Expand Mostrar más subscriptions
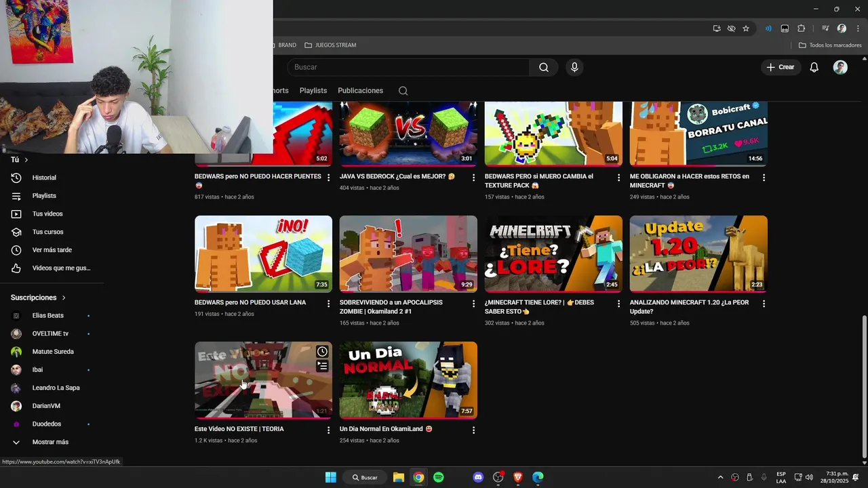868x488 pixels. [x=52, y=442]
